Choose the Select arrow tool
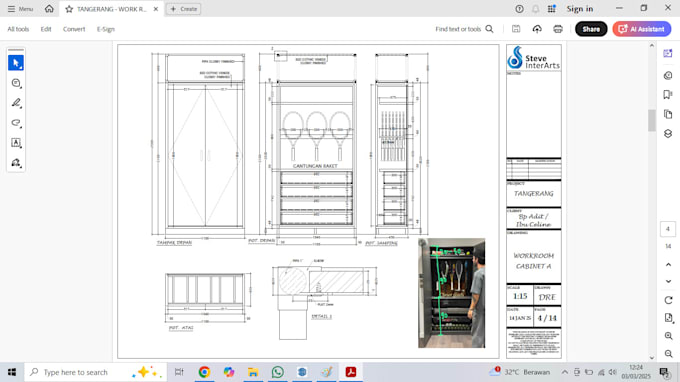 click(x=16, y=63)
